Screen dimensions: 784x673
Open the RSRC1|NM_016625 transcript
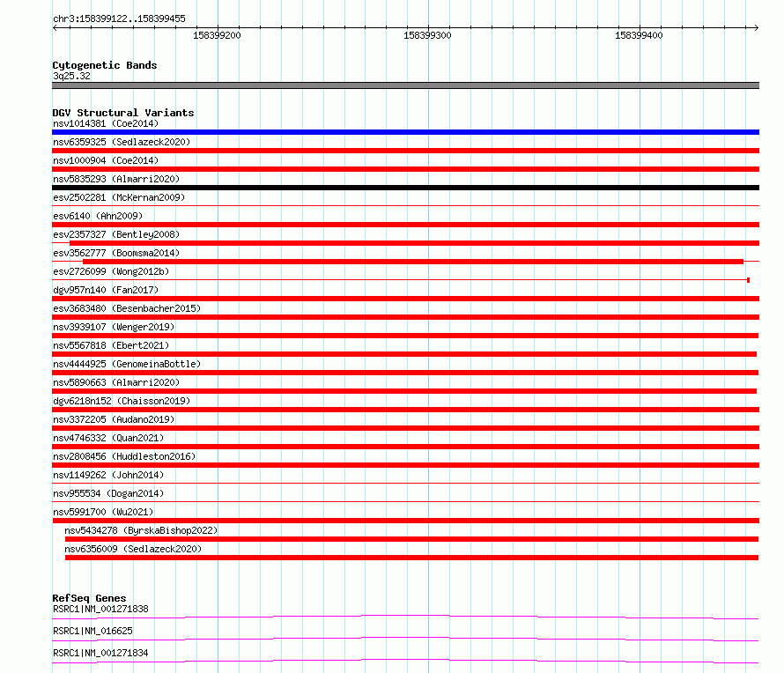click(x=92, y=631)
